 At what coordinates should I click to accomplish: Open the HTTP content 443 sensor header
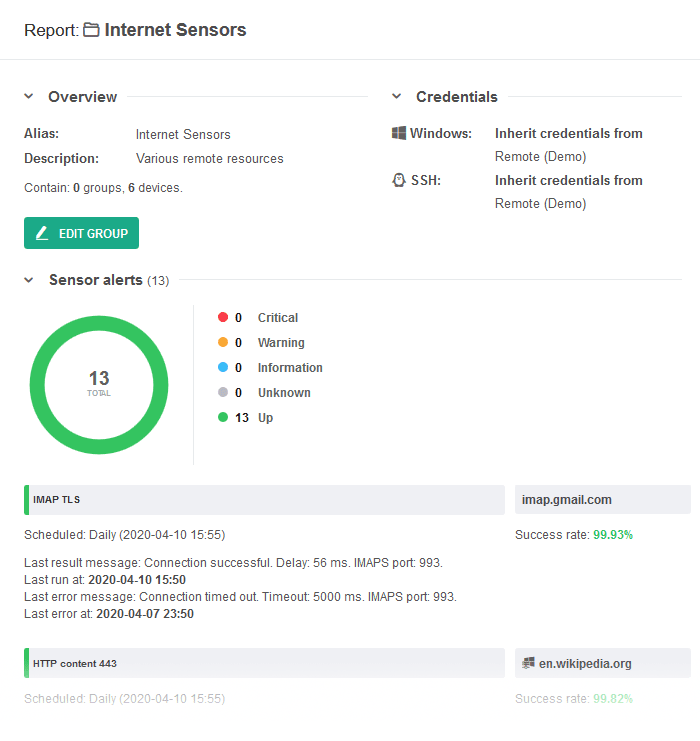click(x=264, y=663)
